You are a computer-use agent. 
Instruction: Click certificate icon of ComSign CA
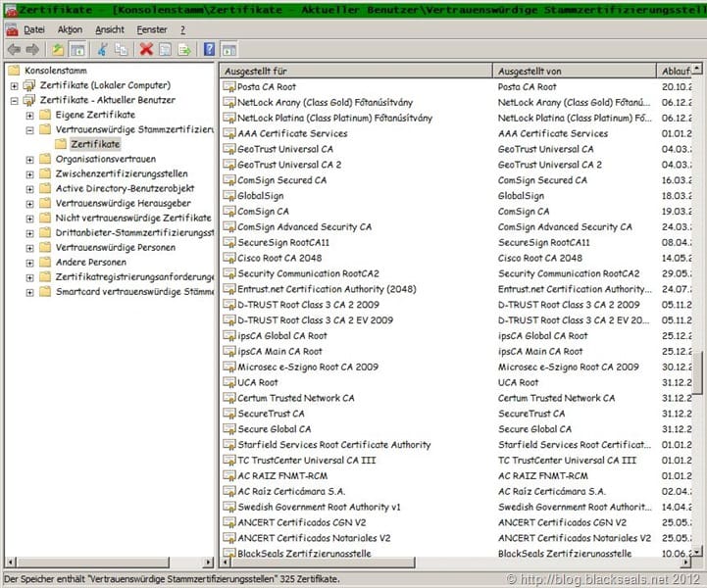coord(229,211)
